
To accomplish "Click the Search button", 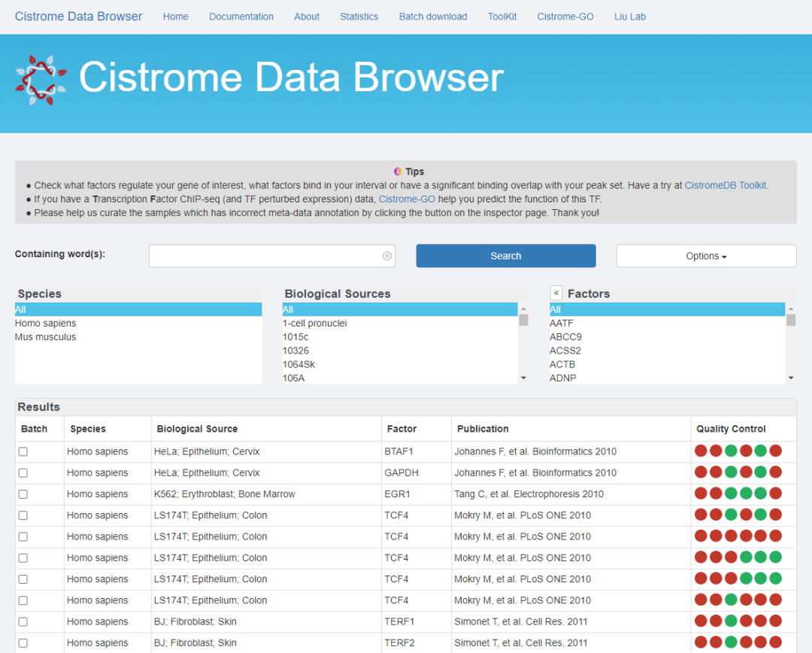I will point(506,256).
